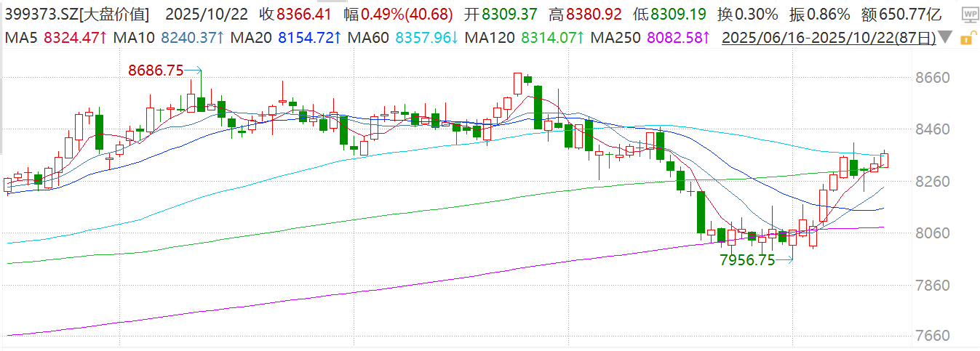Image resolution: width=980 pixels, height=351 pixels.
Task: Click the closing price 8366.41 value
Action: click(309, 15)
